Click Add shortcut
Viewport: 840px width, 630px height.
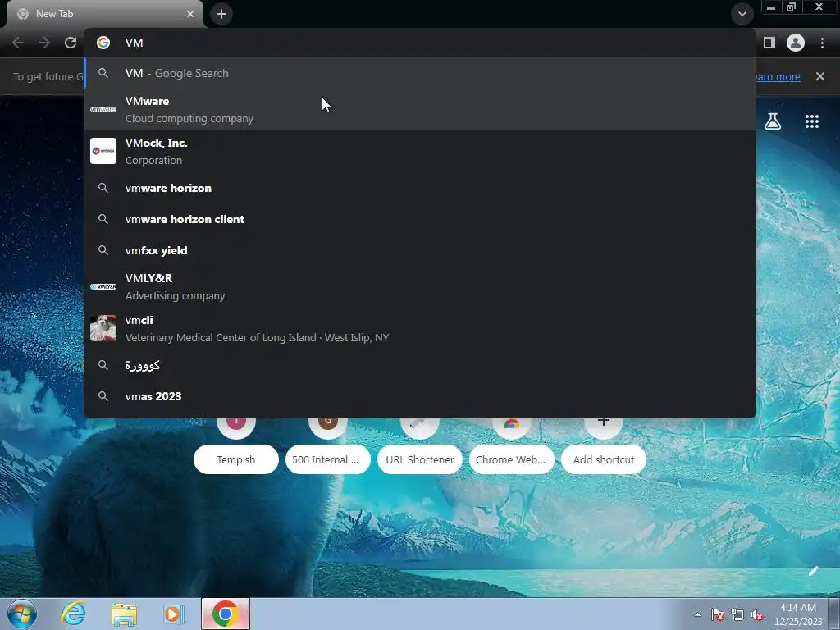(x=604, y=459)
